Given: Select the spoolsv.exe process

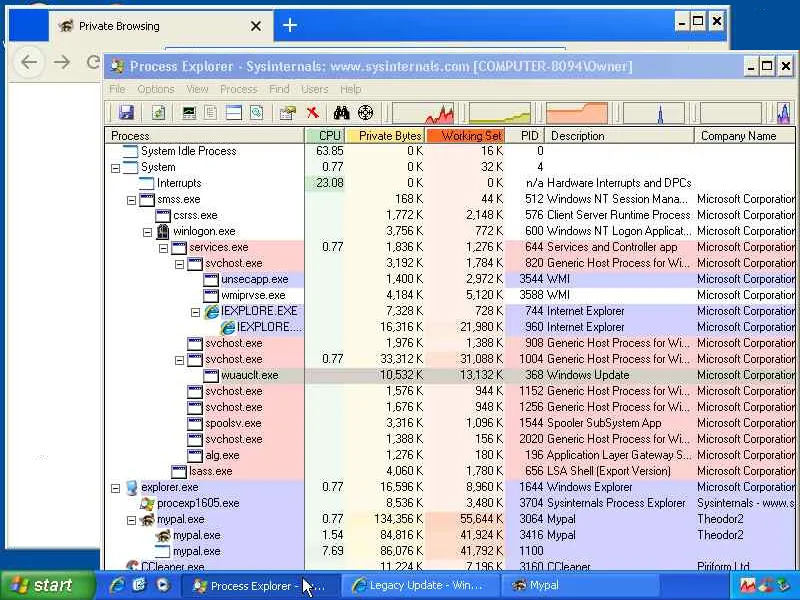Looking at the screenshot, I should pos(449,423).
